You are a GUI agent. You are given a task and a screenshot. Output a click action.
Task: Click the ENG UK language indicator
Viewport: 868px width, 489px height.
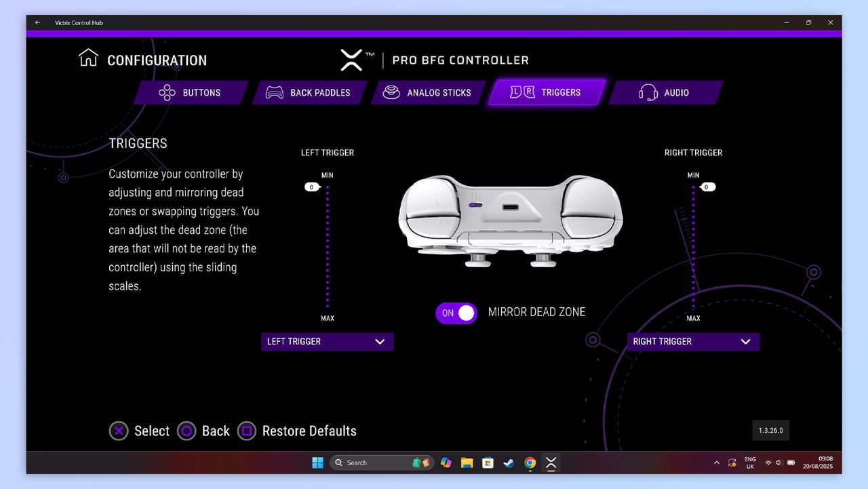(750, 463)
